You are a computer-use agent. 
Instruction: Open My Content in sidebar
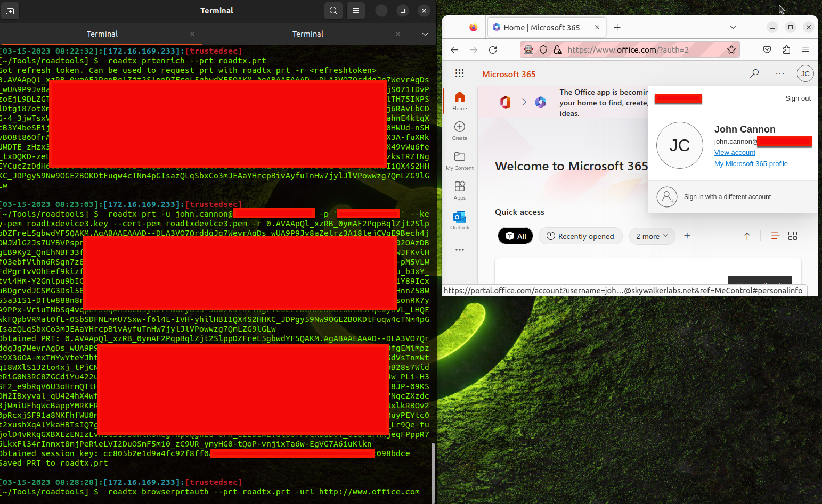tap(459, 161)
